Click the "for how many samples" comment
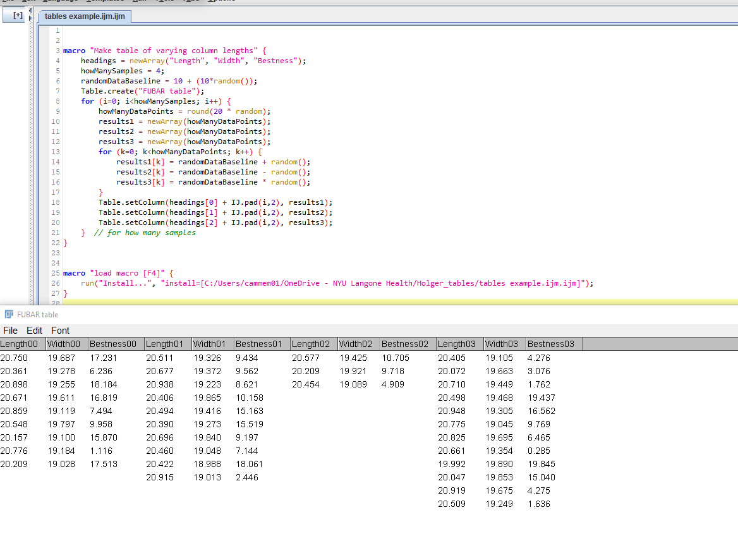 coord(145,233)
